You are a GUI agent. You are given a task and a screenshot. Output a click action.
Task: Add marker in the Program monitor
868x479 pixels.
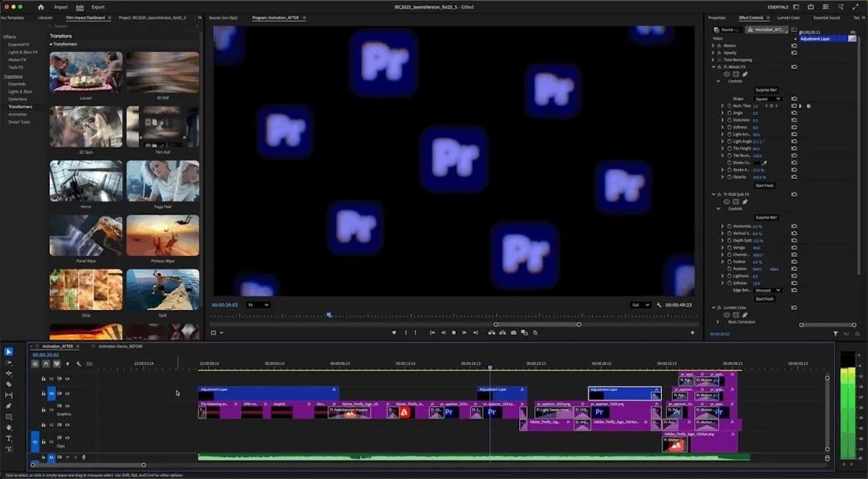click(394, 332)
